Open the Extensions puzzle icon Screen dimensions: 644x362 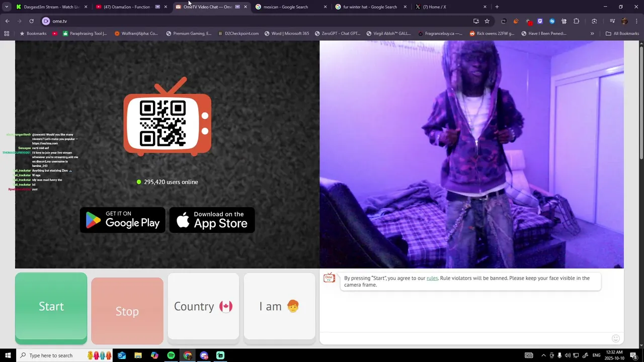[577, 21]
